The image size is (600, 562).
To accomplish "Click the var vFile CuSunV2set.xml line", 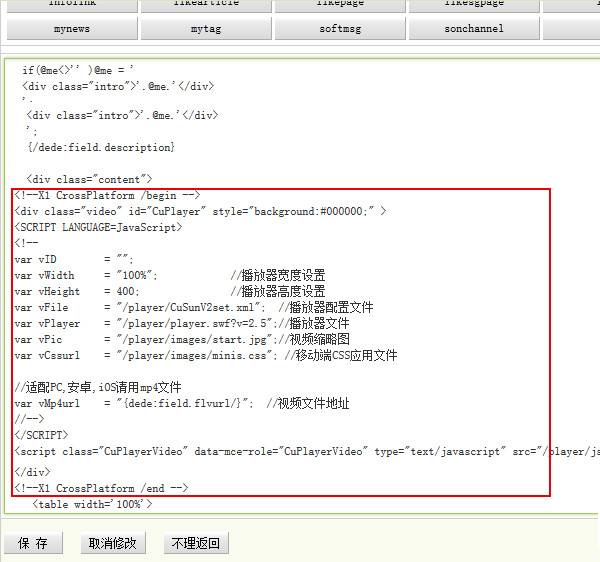I will (194, 308).
